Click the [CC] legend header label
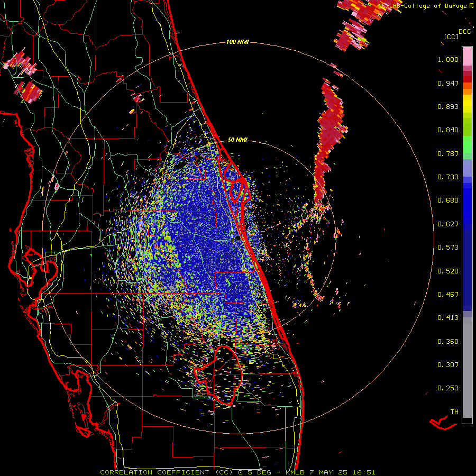Image resolution: width=476 pixels, height=476 pixels. pos(451,36)
